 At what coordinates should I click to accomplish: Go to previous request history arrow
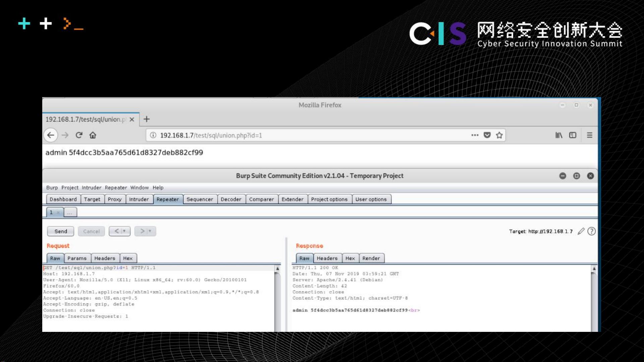120,231
